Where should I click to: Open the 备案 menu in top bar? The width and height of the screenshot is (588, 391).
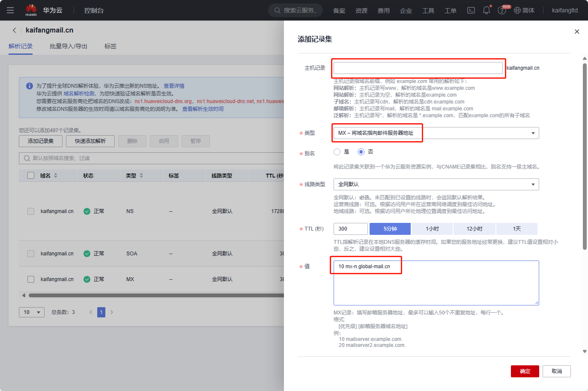339,11
